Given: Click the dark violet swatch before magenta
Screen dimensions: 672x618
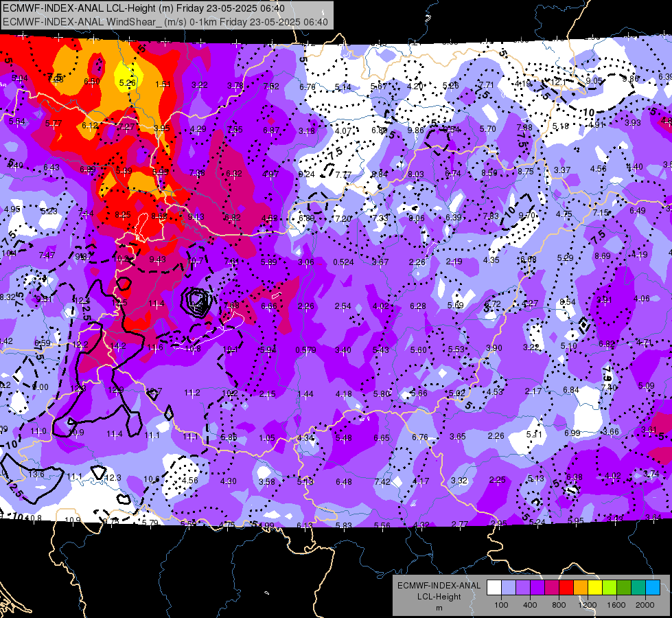Looking at the screenshot, I should 537,588.
